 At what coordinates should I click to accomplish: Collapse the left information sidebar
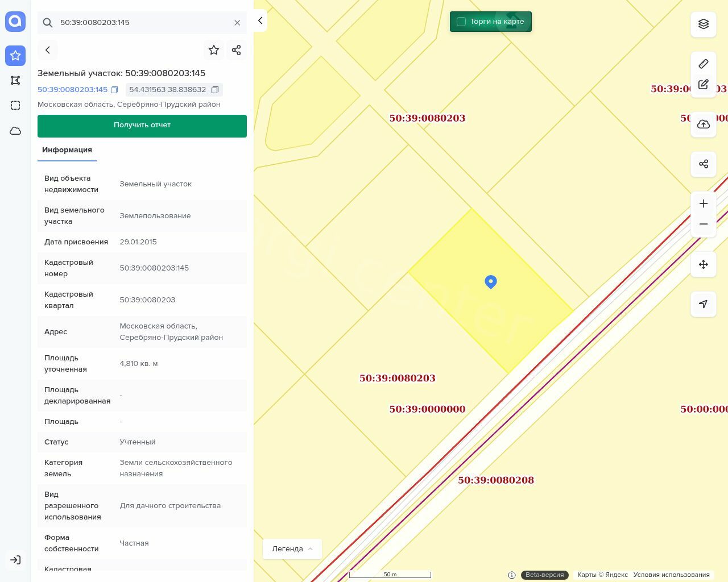click(x=260, y=20)
